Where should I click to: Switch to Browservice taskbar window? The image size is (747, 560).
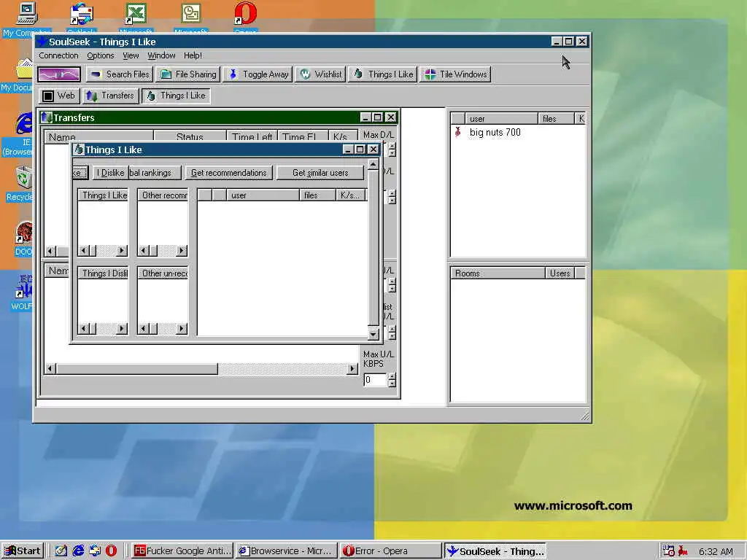pyautogui.click(x=286, y=551)
